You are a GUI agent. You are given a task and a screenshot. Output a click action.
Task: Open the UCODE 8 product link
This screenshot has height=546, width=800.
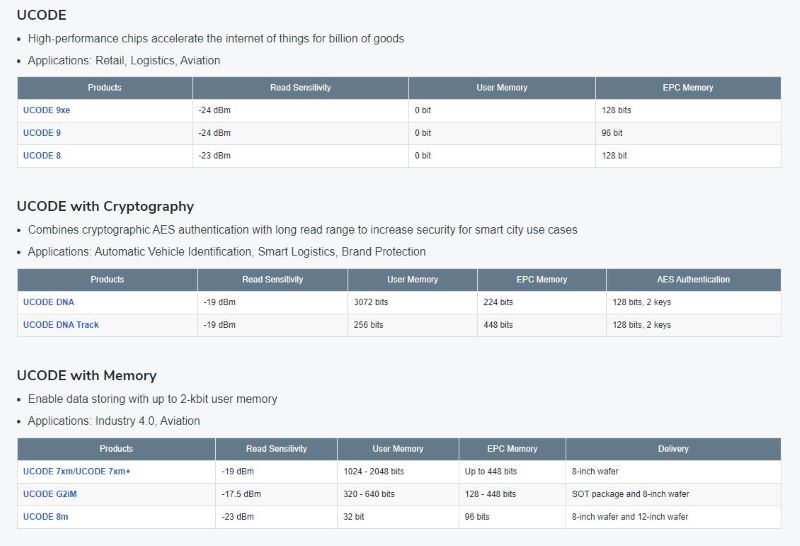(42, 156)
